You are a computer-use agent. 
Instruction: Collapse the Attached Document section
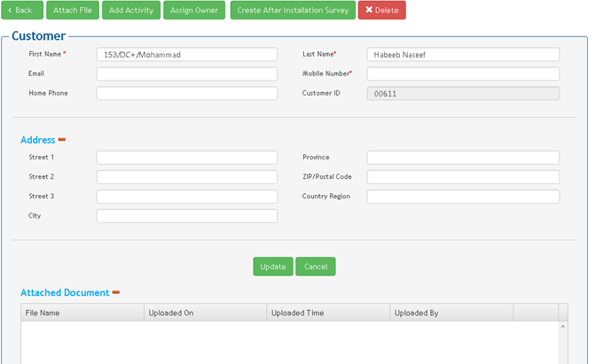coord(116,292)
